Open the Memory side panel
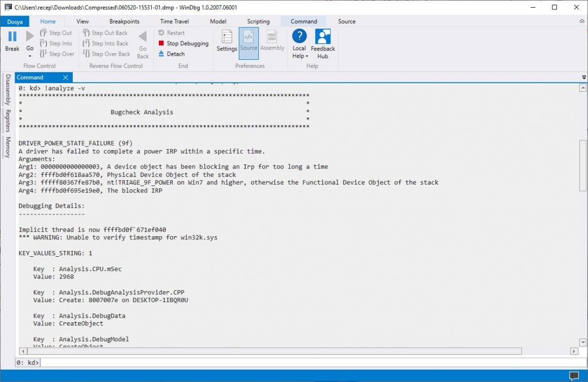Image resolution: width=588 pixels, height=382 pixels. pos(8,147)
